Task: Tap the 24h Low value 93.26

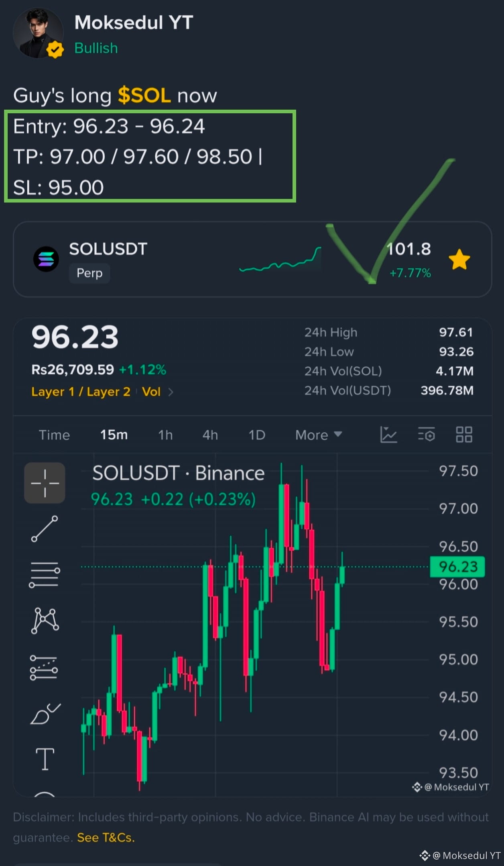Action: 456,351
